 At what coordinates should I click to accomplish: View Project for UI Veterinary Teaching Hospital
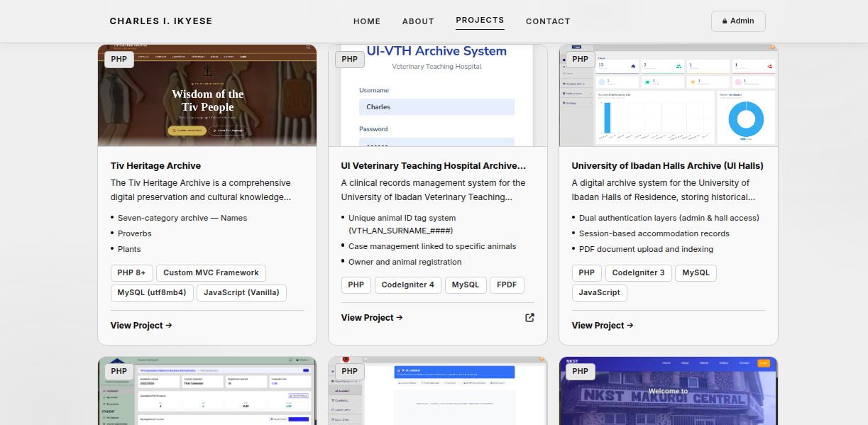[x=372, y=318]
